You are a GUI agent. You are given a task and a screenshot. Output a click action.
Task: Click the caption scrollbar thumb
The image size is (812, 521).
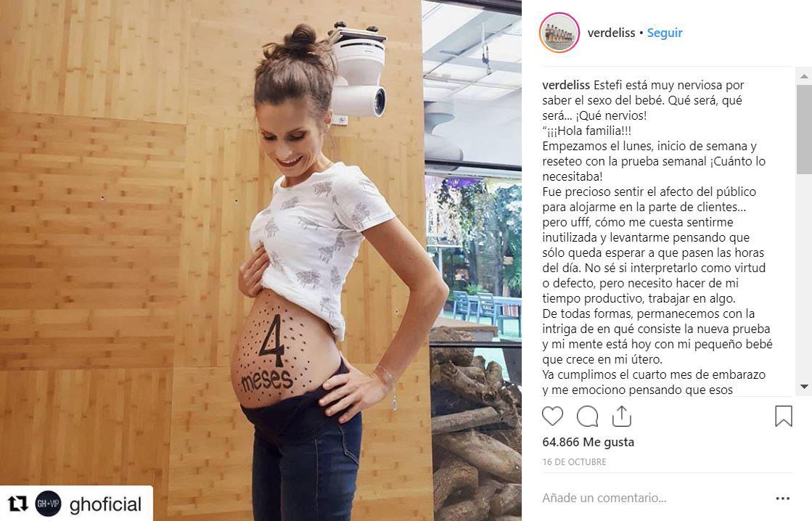tap(804, 129)
